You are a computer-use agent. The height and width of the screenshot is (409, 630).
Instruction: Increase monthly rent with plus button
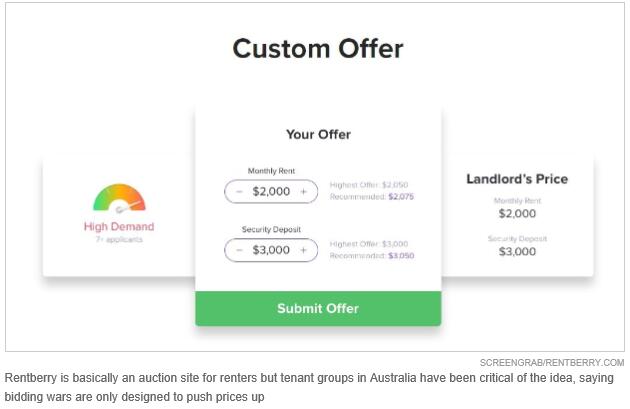[x=303, y=191]
